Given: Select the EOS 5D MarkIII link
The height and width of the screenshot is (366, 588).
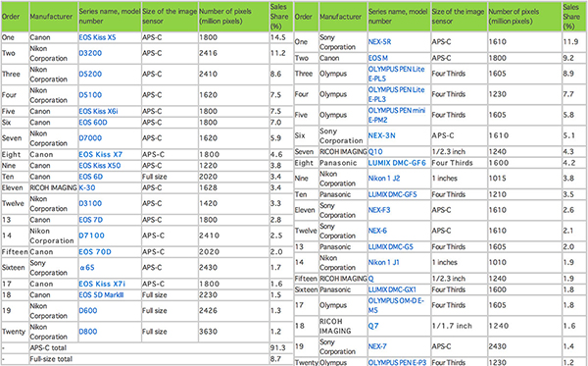Looking at the screenshot, I should click(x=101, y=295).
